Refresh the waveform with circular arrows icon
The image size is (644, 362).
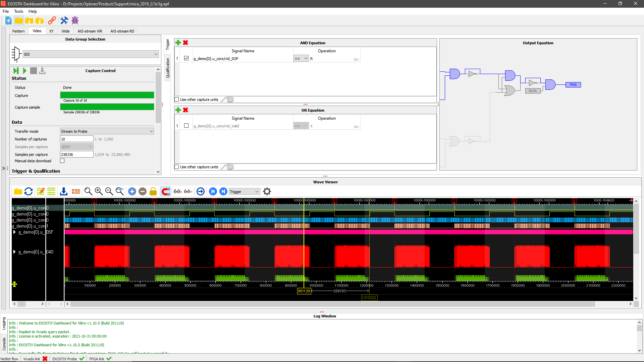click(x=29, y=191)
